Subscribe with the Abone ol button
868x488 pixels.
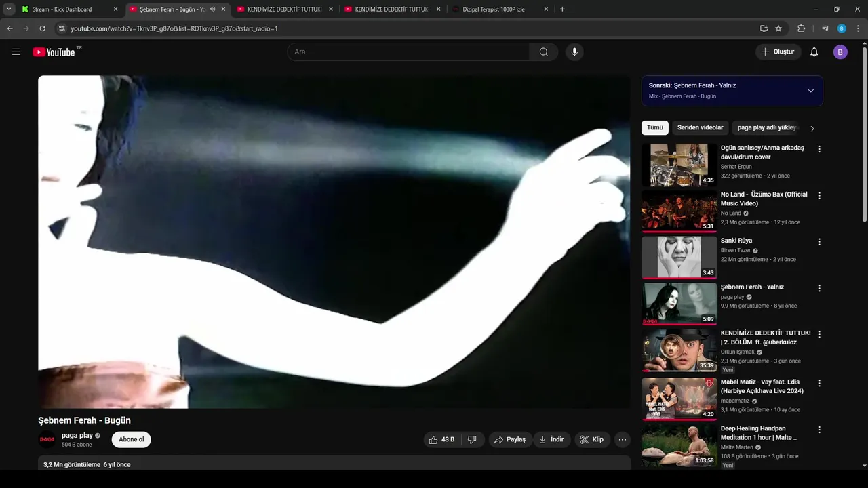[132, 440]
